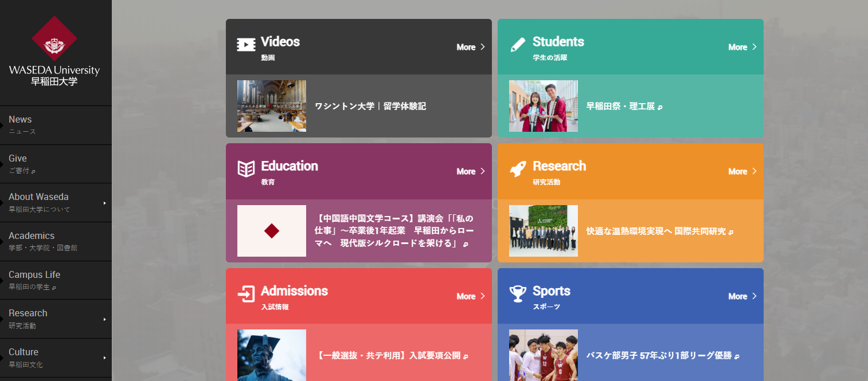The image size is (868, 381).
Task: Click More in the Sports panel
Action: pyautogui.click(x=742, y=296)
